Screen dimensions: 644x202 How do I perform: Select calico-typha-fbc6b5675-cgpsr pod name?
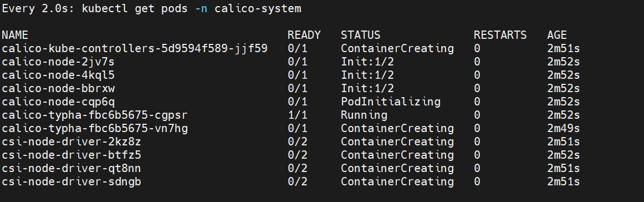95,115
